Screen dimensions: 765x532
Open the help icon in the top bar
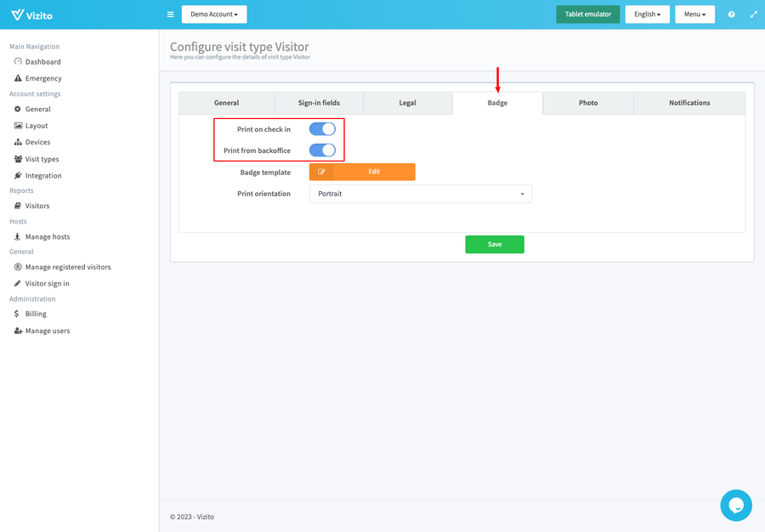(x=731, y=14)
